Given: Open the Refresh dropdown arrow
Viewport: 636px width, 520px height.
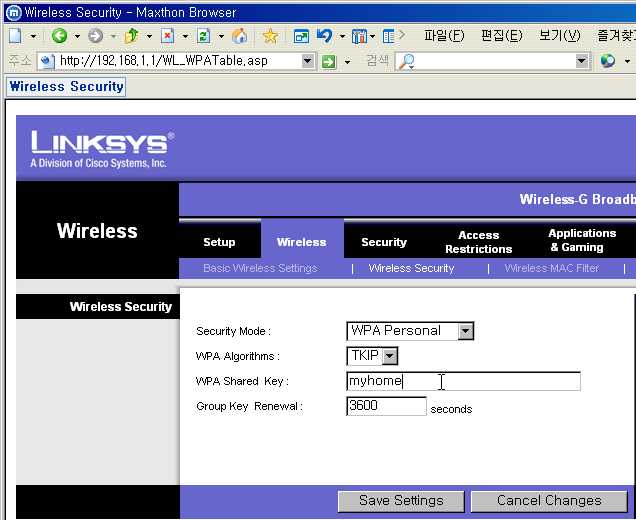Looking at the screenshot, I should coord(221,37).
